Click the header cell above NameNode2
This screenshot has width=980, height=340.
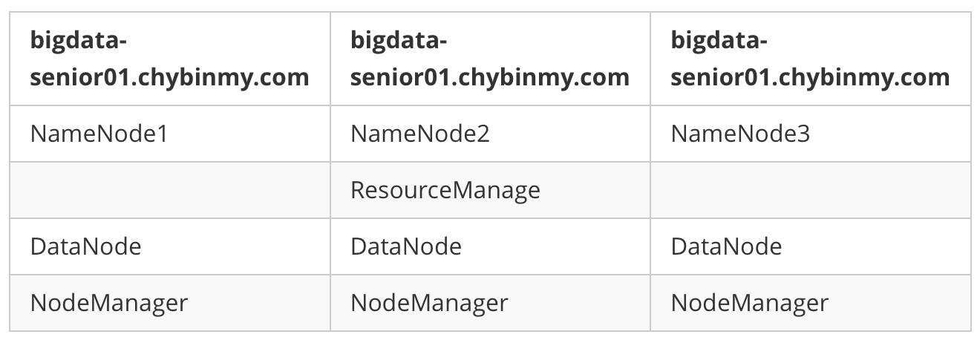pos(490,59)
